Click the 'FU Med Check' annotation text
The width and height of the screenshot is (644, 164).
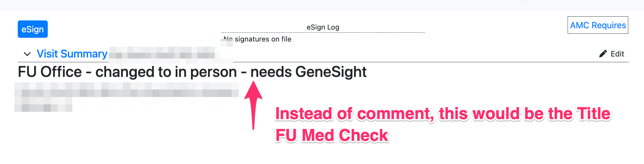(x=332, y=135)
